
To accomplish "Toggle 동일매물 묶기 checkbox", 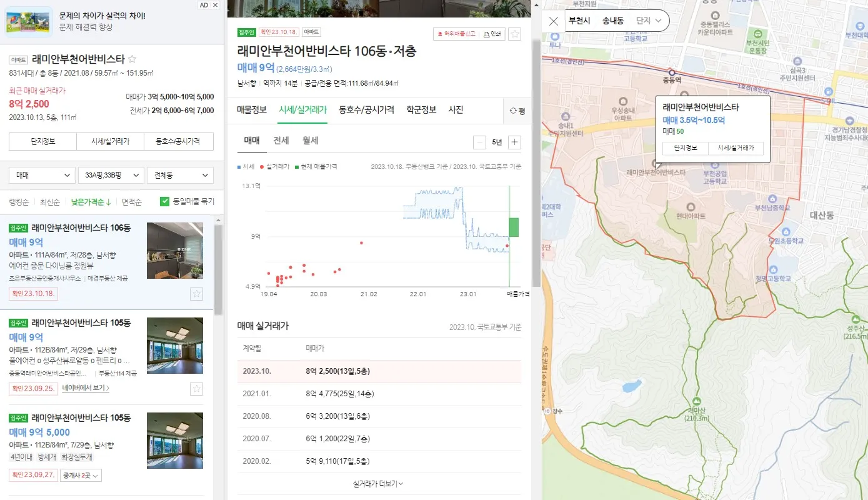I will click(165, 201).
